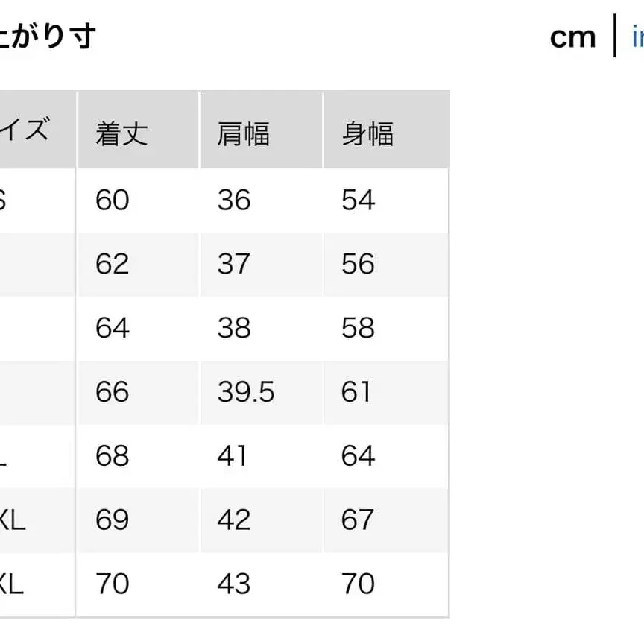This screenshot has width=644, height=644.
Task: Select the cell showing 42 shoulder width
Action: pos(233,520)
